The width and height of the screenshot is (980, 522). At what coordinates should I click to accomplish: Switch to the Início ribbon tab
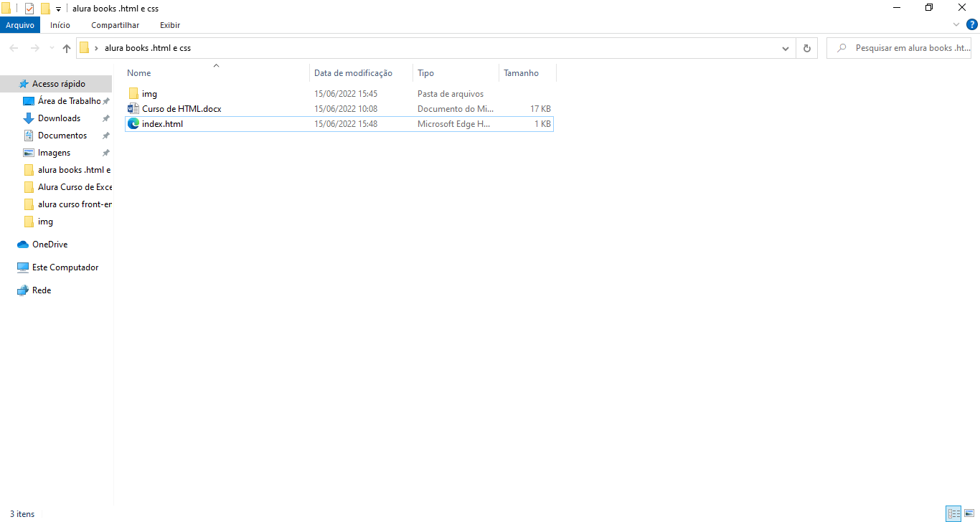[60, 25]
